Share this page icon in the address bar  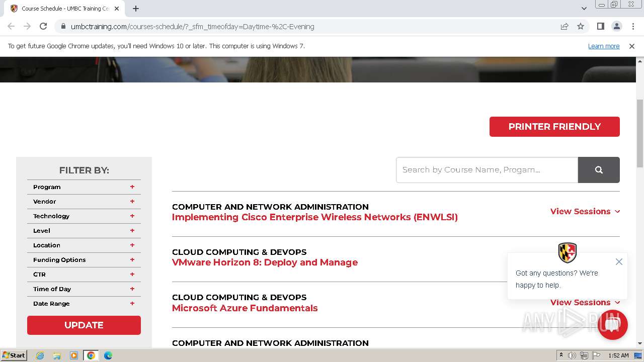[565, 26]
